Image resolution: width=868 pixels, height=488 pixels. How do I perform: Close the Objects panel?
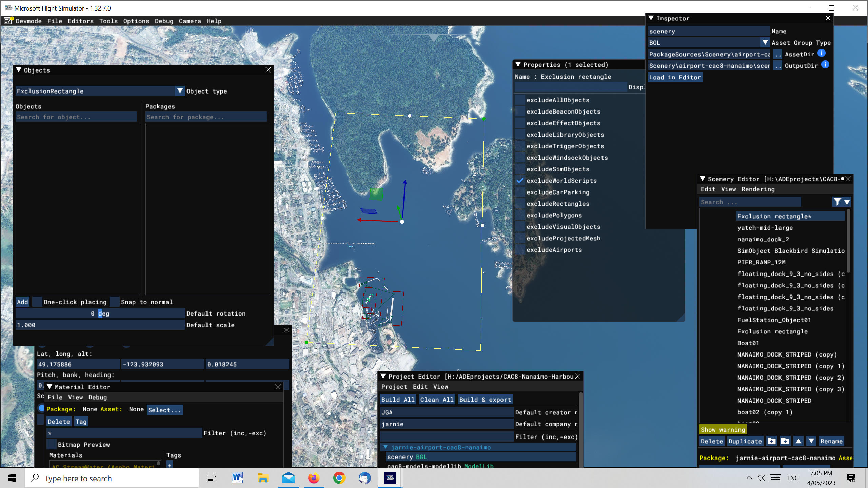tap(268, 70)
